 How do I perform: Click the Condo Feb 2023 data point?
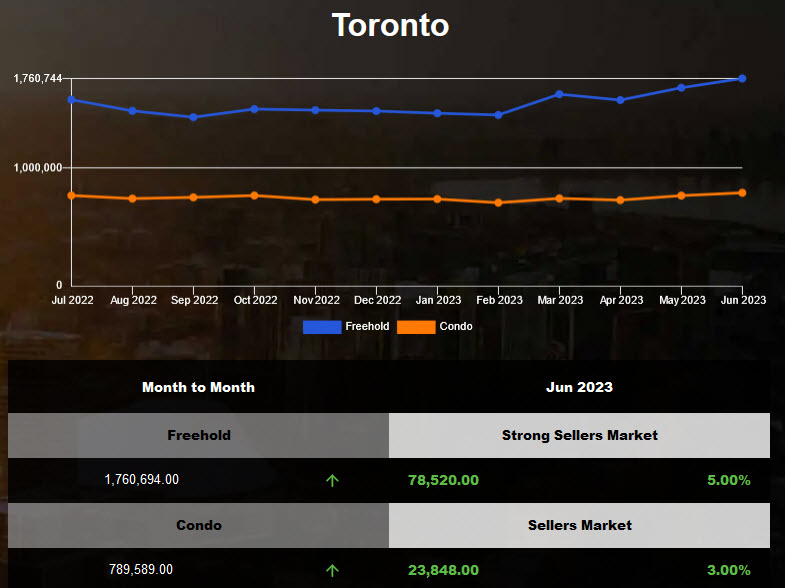coord(498,203)
